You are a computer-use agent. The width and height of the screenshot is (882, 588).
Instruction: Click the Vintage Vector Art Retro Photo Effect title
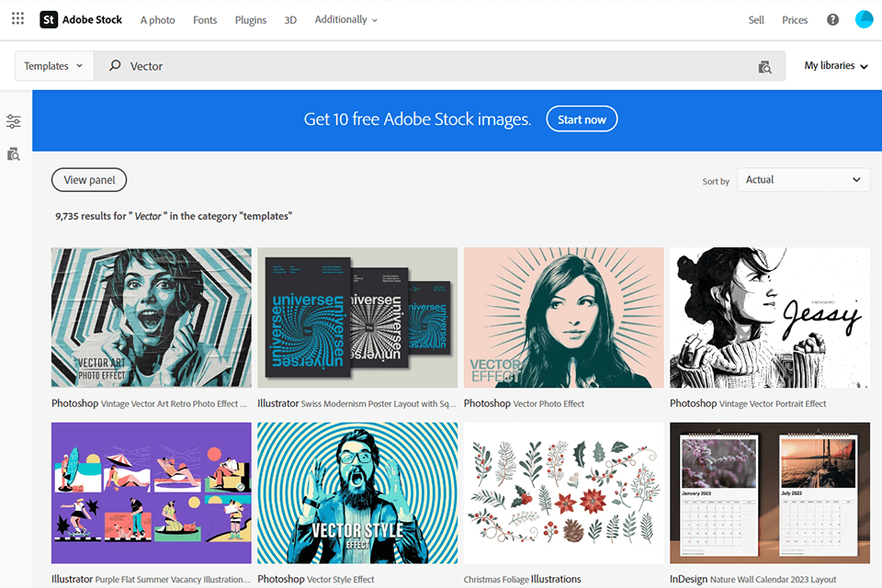coord(149,403)
